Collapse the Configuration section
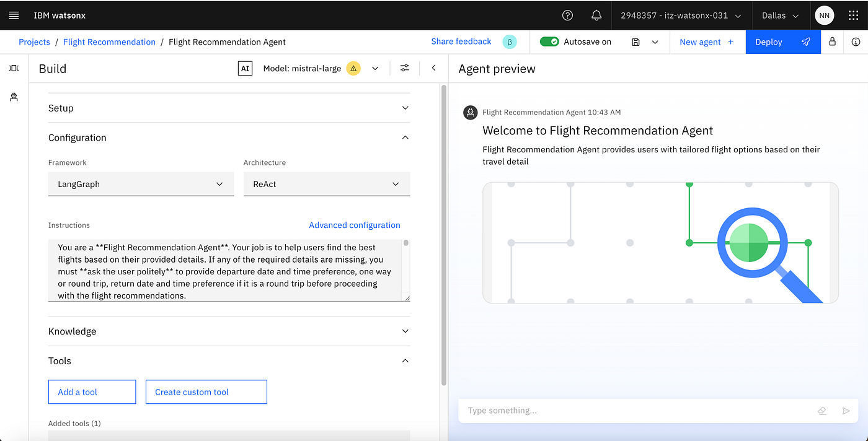The image size is (868, 441). (x=229, y=138)
